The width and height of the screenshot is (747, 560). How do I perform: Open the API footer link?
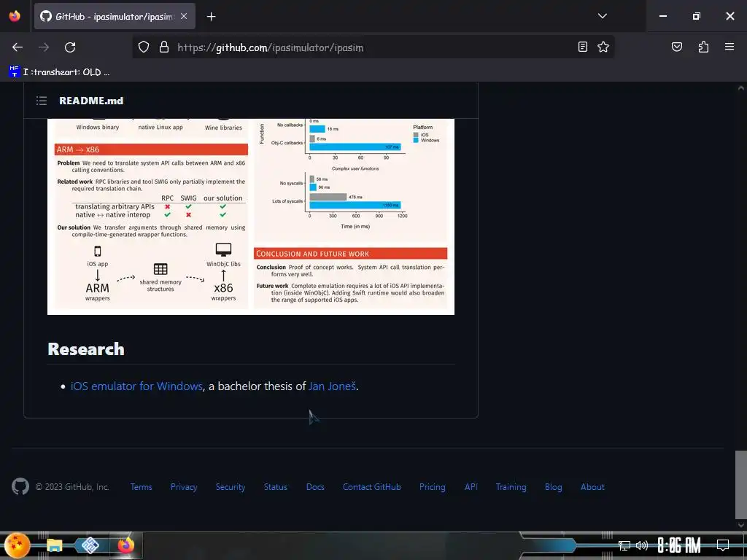(471, 487)
